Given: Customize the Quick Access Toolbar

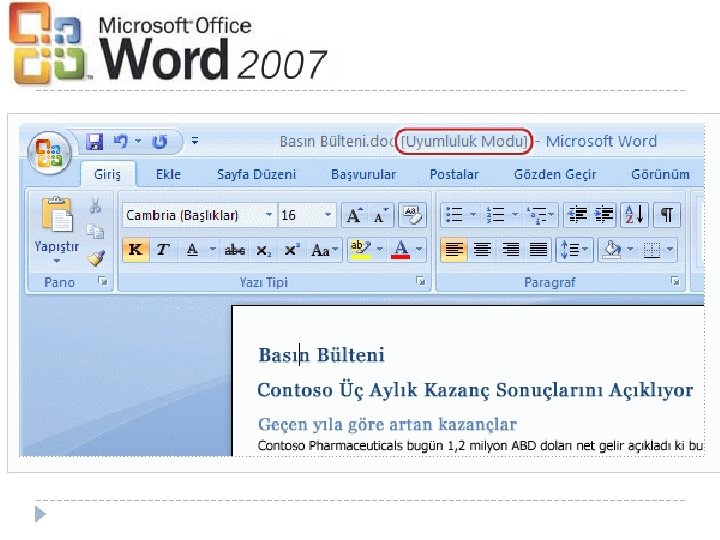Looking at the screenshot, I should click(x=195, y=141).
